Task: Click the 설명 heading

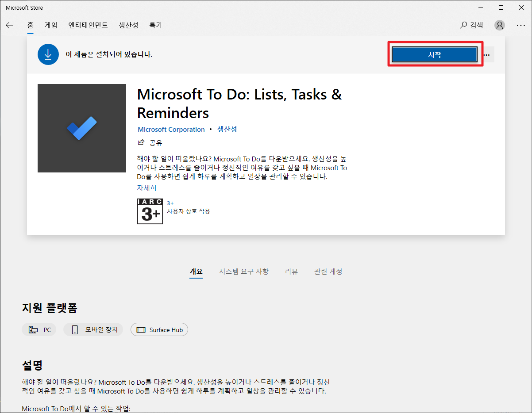Action: coord(32,365)
